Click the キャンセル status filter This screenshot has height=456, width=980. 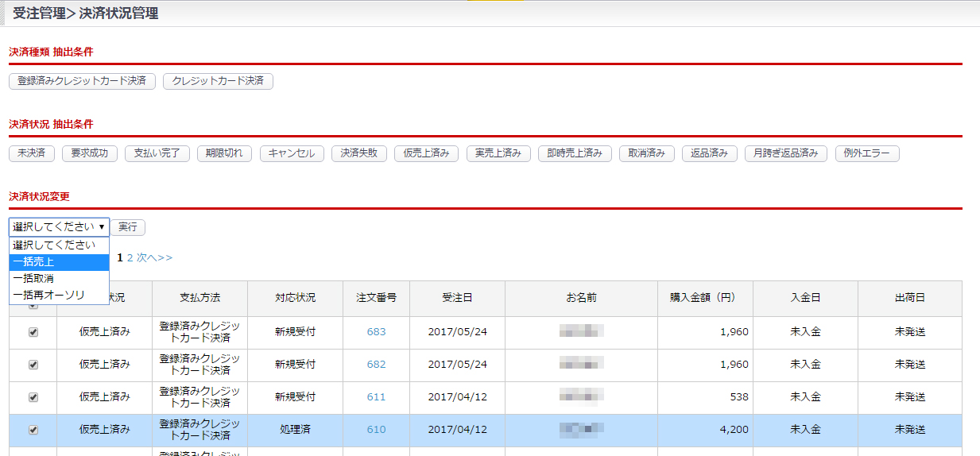292,153
